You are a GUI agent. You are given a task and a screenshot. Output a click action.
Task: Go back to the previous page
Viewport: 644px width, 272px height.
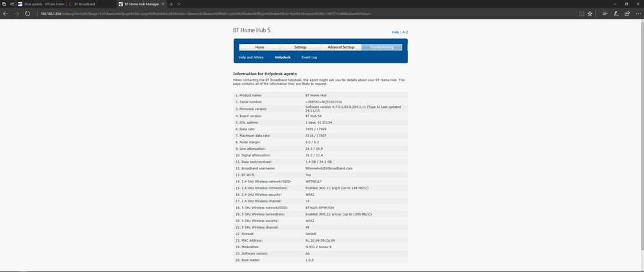[x=6, y=14]
